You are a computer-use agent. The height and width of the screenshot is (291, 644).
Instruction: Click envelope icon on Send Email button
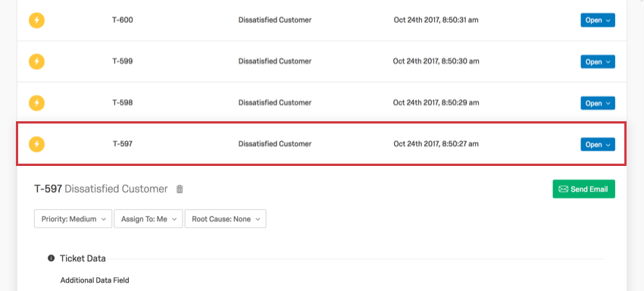[x=564, y=189]
